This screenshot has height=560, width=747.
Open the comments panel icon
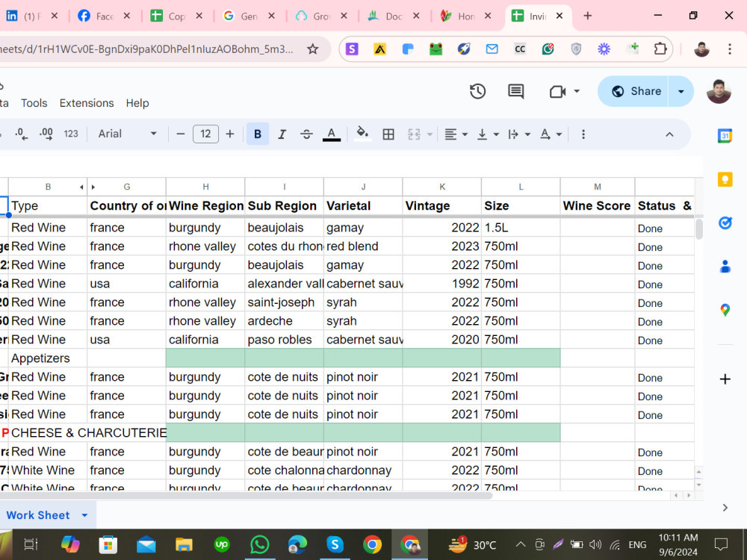pyautogui.click(x=516, y=91)
